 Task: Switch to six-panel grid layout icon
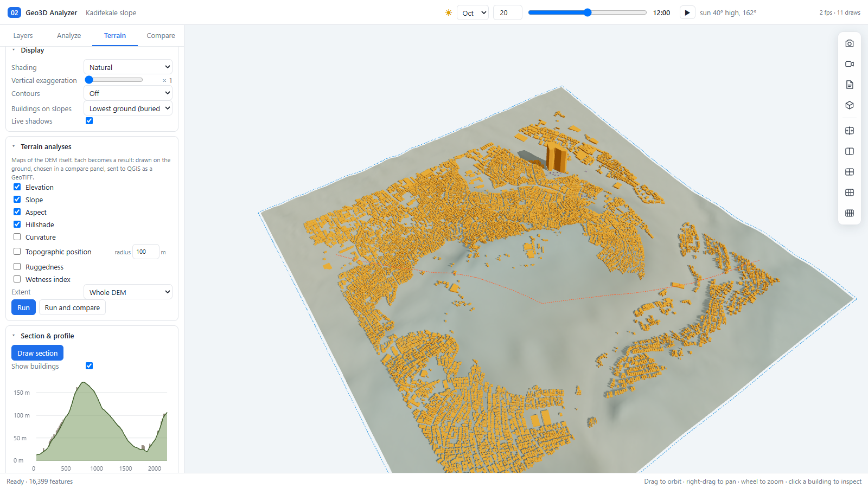[850, 192]
